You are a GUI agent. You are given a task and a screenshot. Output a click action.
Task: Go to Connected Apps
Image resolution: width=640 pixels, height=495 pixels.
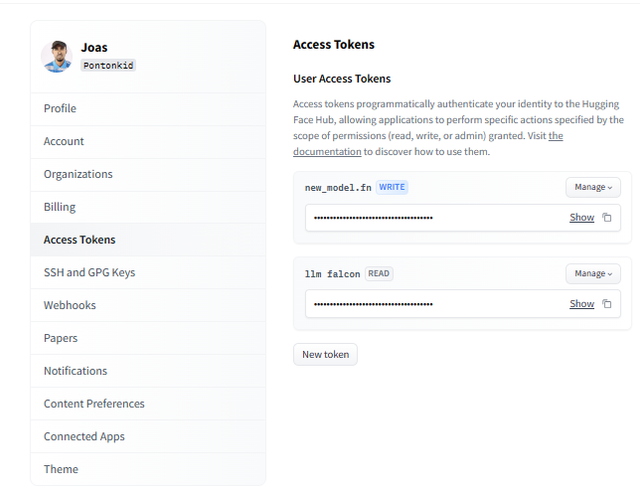84,437
